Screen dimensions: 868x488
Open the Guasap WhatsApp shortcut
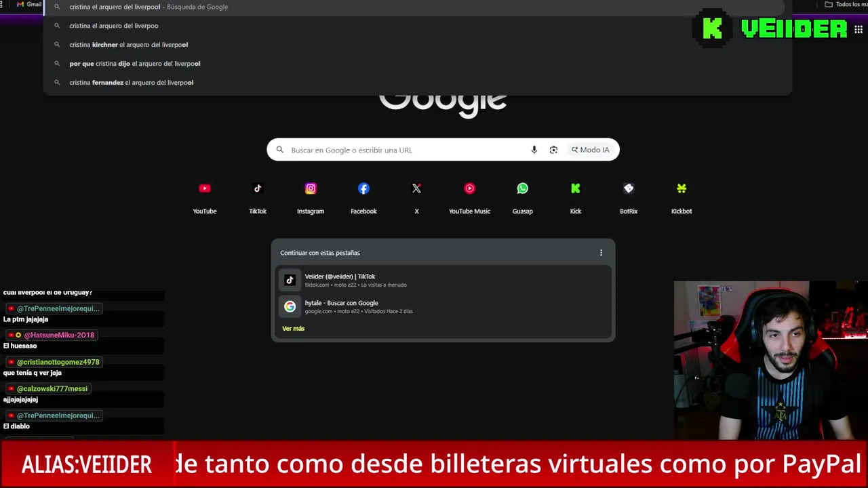point(522,198)
